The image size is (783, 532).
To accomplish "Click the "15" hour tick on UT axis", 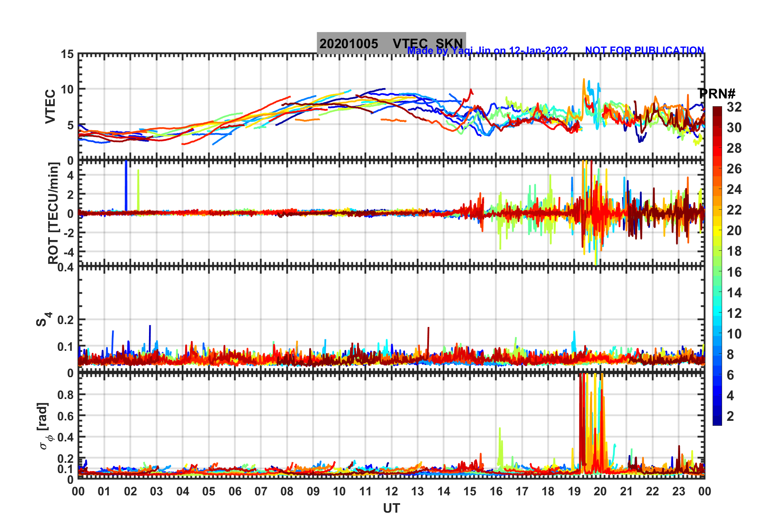I will (470, 491).
